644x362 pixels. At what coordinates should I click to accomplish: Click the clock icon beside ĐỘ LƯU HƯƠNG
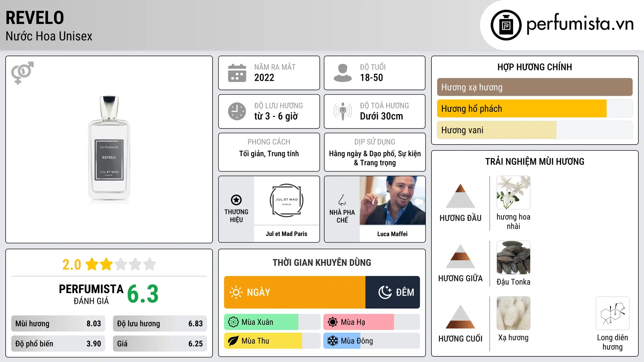237,111
